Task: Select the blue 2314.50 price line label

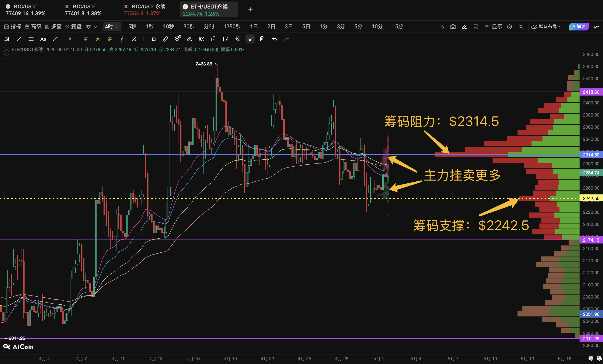Action: pos(591,155)
